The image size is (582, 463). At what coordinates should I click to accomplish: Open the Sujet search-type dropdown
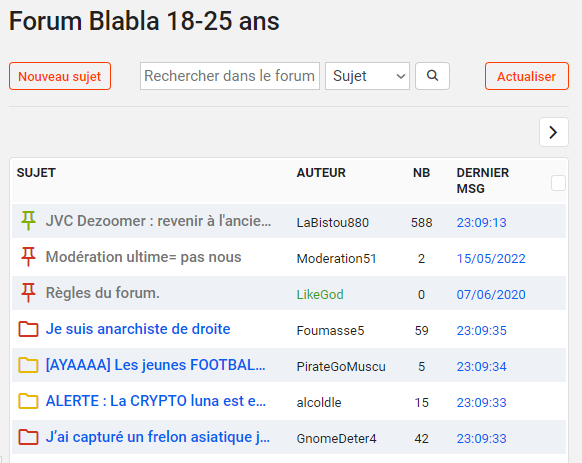click(x=367, y=76)
